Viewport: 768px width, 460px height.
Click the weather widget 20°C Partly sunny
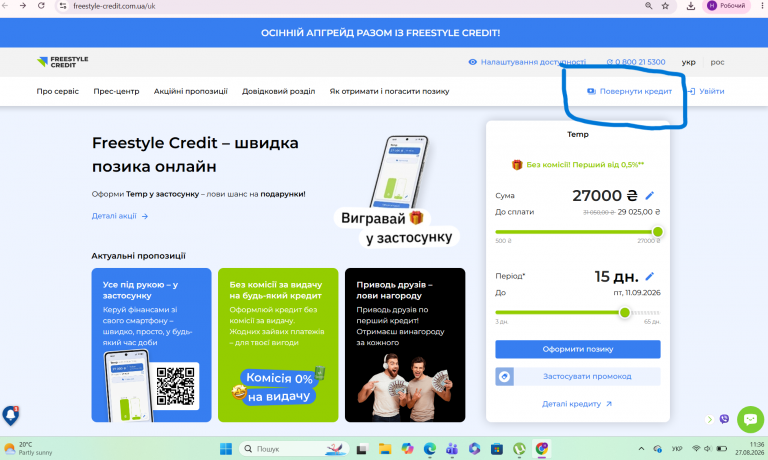point(28,449)
